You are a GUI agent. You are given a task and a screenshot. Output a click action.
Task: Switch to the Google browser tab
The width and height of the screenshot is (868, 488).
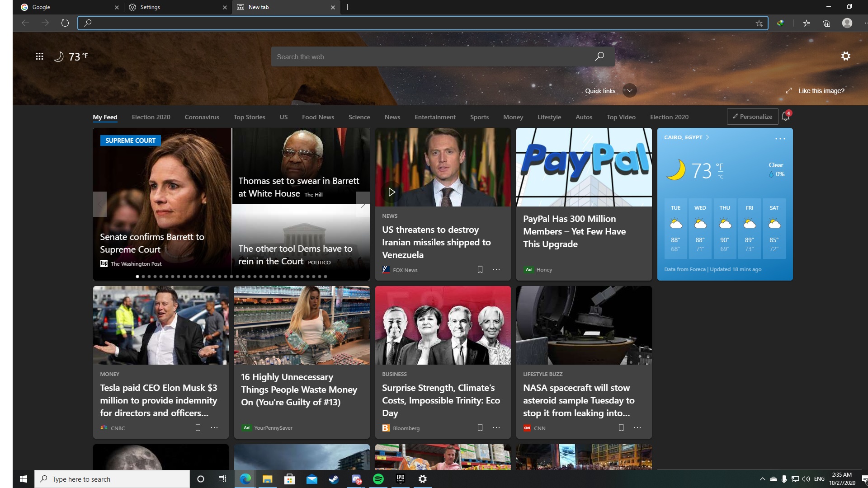(70, 7)
